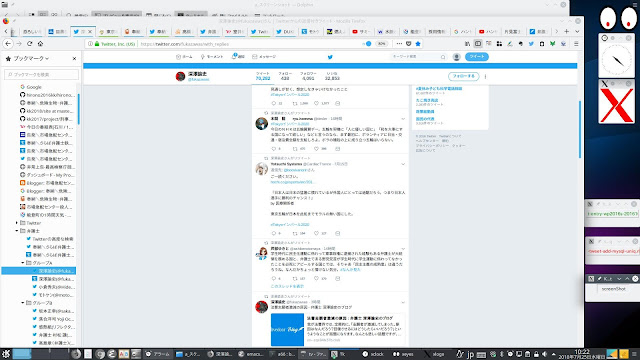
Task: Click the search magnifier icon in the Twitter search box
Action: pyautogui.click(x=443, y=57)
